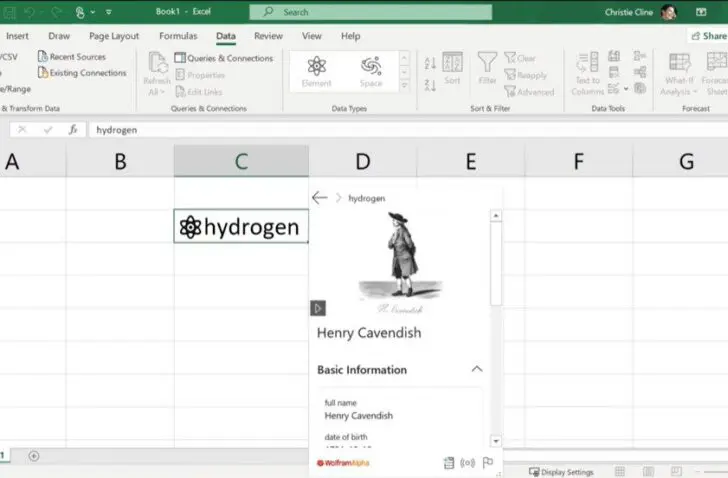Open ribbon display options icon
Viewport: 728px width, 478px height.
[x=701, y=12]
